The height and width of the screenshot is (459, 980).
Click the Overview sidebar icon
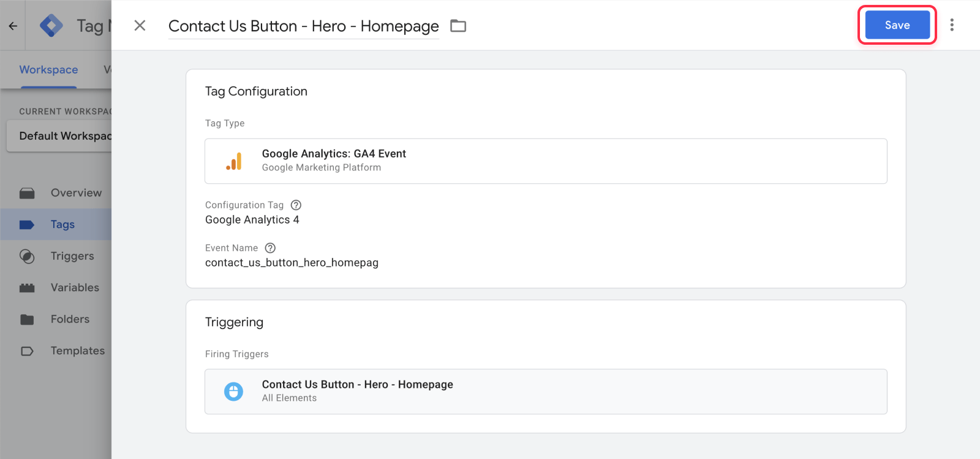point(27,193)
